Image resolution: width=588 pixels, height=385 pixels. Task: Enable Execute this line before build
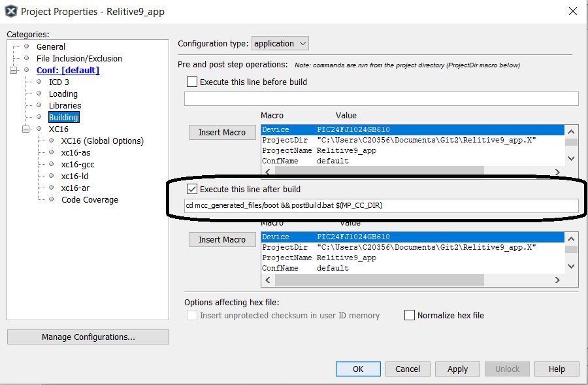pos(192,82)
